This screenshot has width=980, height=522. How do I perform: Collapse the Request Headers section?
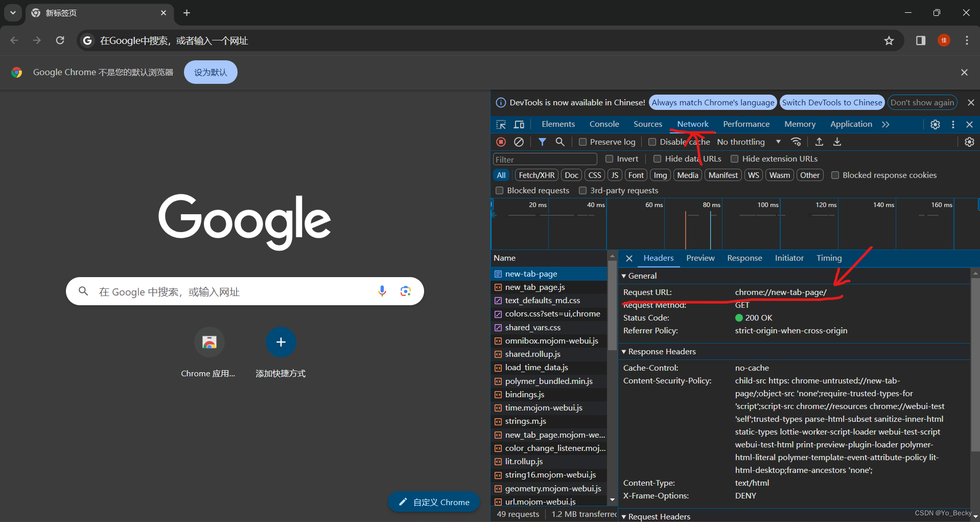(623, 517)
